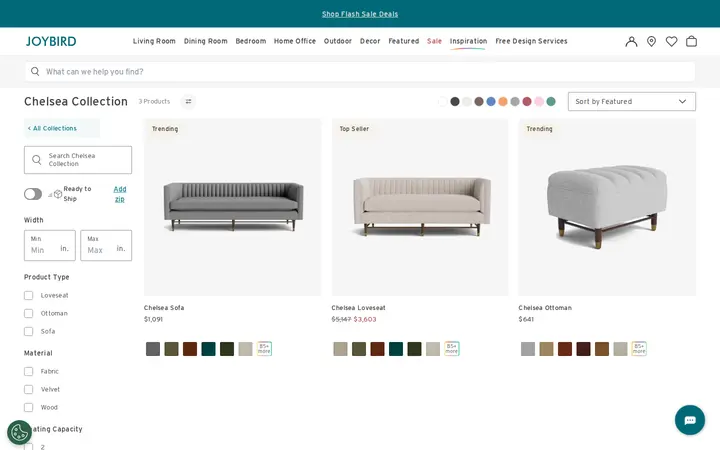The height and width of the screenshot is (450, 720).
Task: Check the Sofa product type checkbox
Action: pos(28,331)
